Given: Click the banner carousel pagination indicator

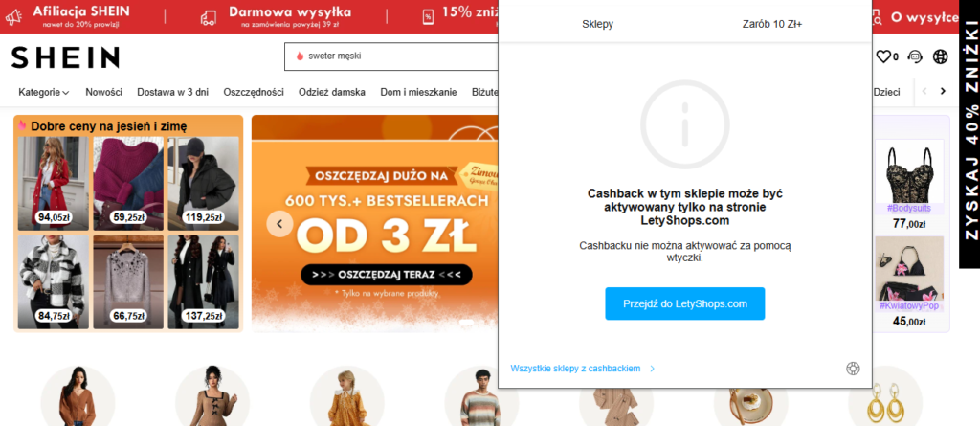Looking at the screenshot, I should 466,323.
